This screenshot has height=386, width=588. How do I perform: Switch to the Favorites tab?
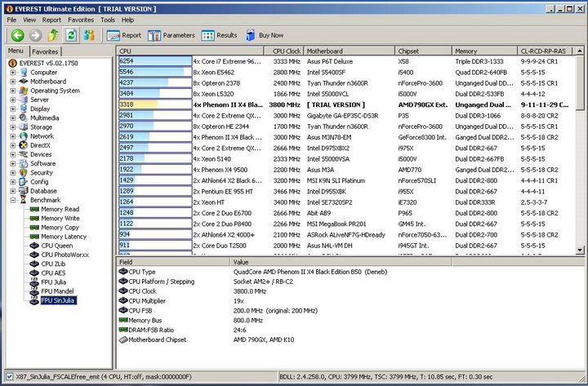[x=45, y=51]
